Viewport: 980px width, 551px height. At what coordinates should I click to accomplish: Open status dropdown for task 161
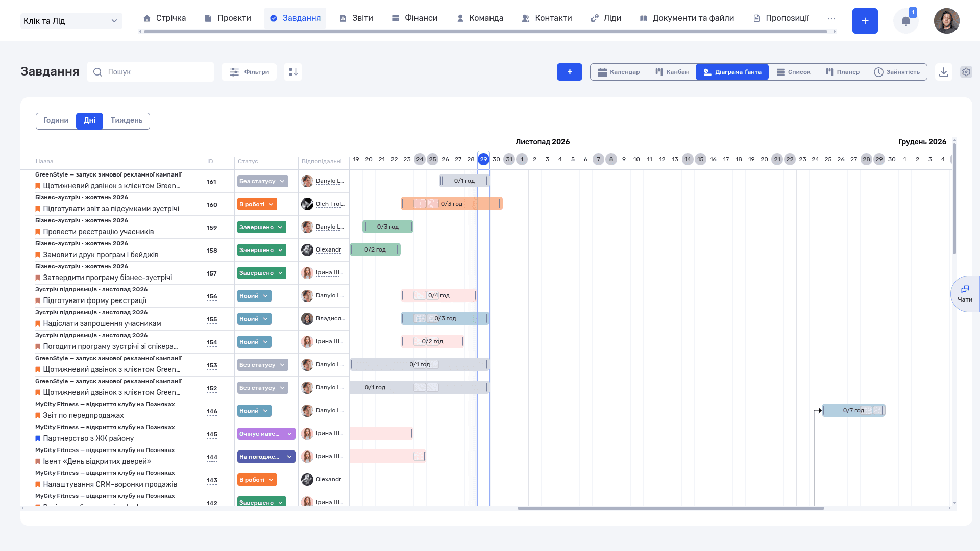point(263,181)
